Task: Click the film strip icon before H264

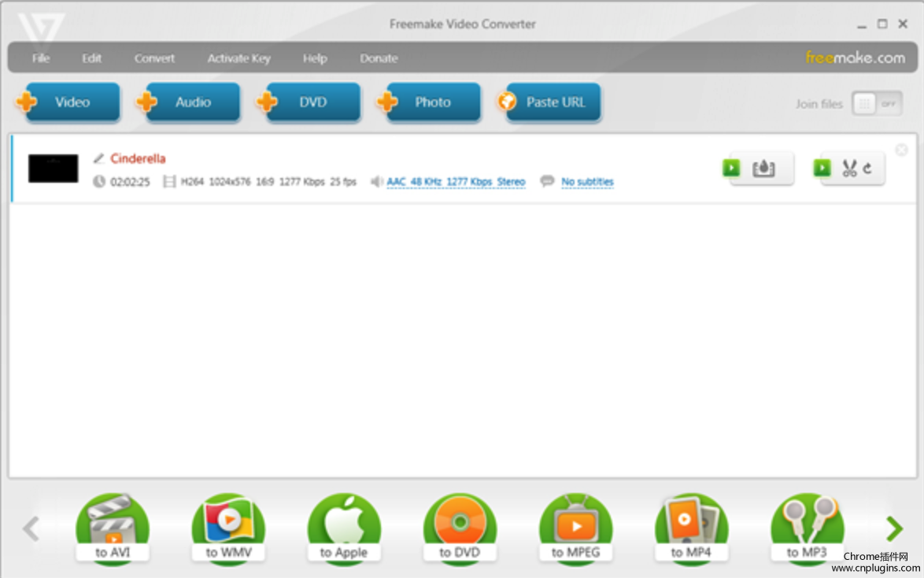Action: (x=169, y=181)
